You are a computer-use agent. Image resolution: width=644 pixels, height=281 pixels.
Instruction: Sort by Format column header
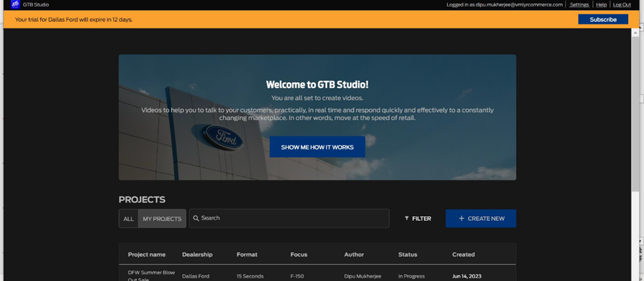[247, 255]
